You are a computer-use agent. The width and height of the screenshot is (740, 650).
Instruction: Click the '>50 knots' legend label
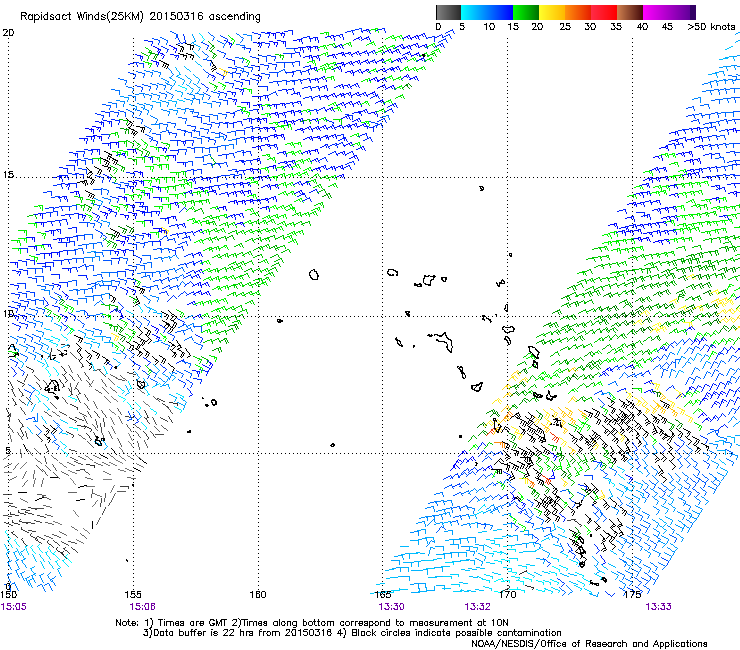point(711,27)
